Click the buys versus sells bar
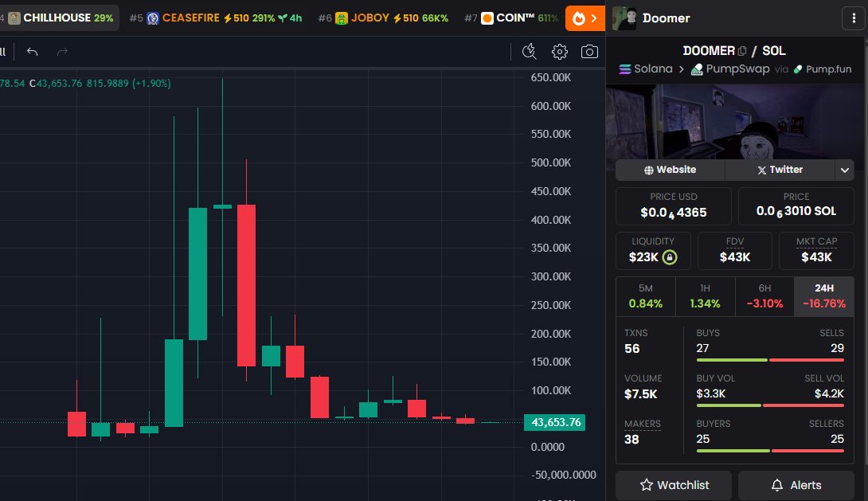 tap(770, 360)
